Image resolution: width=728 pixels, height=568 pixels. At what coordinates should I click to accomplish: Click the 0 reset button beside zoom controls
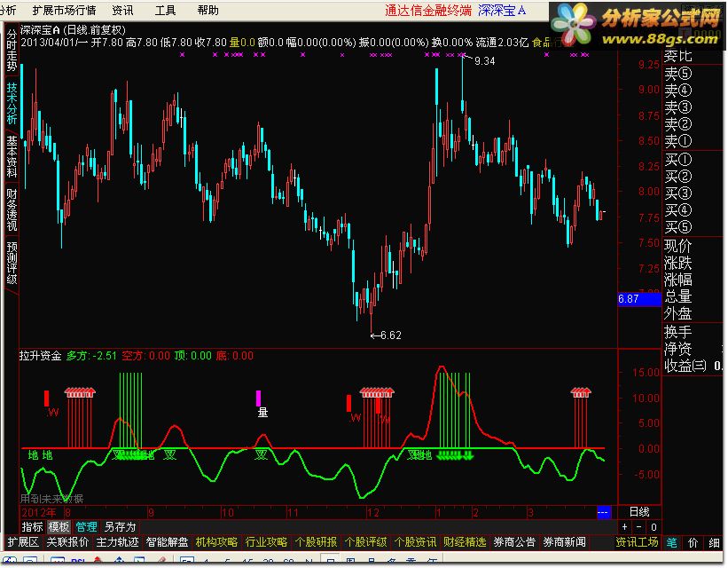(x=654, y=526)
